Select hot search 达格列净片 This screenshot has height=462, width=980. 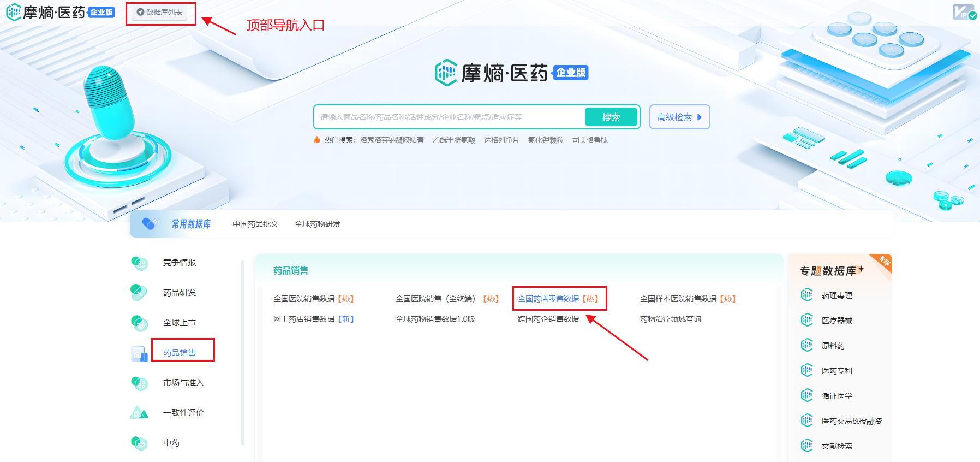click(x=501, y=140)
